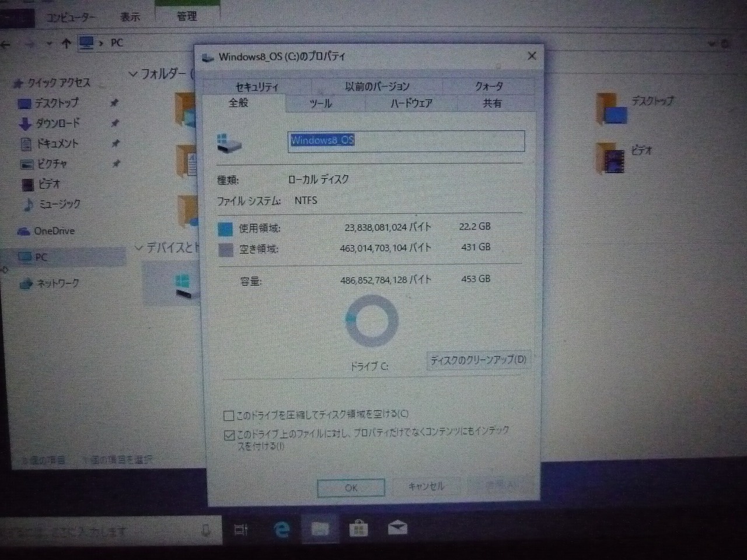The image size is (747, 560).
Task: Open the Store from the taskbar
Action: pos(358,529)
